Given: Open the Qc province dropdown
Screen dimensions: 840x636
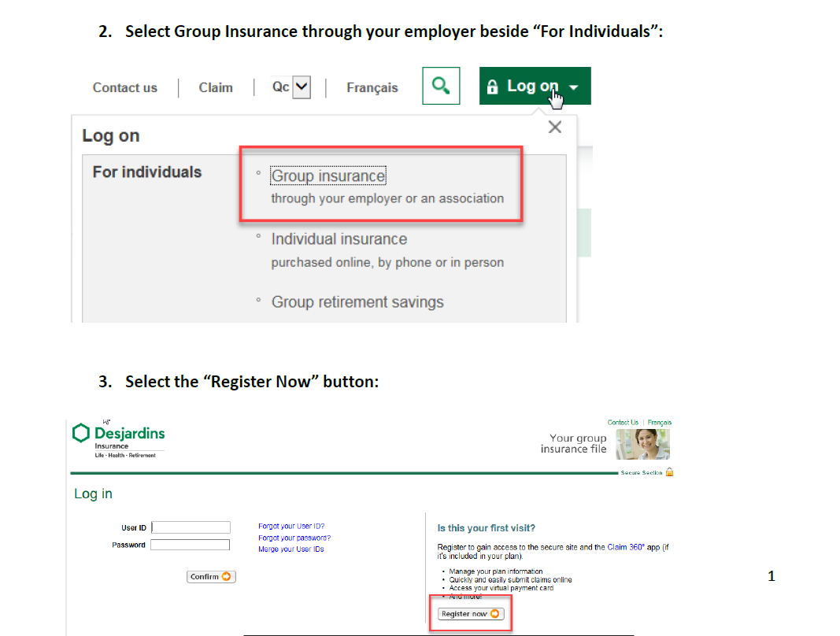Looking at the screenshot, I should [x=302, y=87].
